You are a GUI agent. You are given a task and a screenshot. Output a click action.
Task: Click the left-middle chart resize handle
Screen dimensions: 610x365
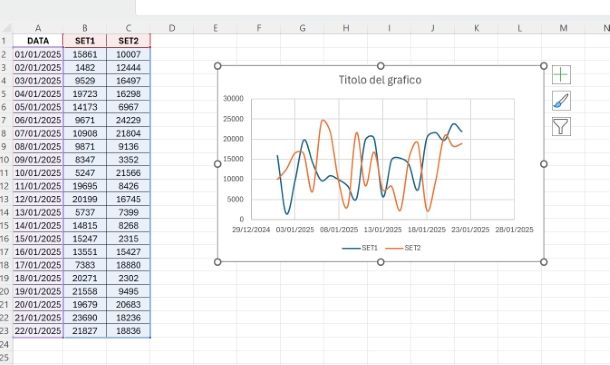coord(217,164)
